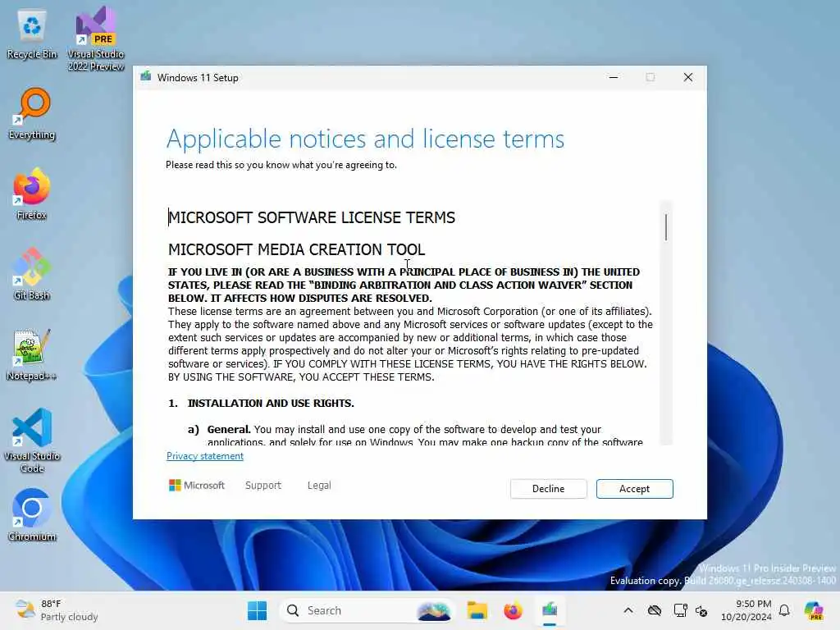Launch Visual Studio 2022 Preview shortcut
Viewport: 840px width, 630px height.
(x=96, y=39)
